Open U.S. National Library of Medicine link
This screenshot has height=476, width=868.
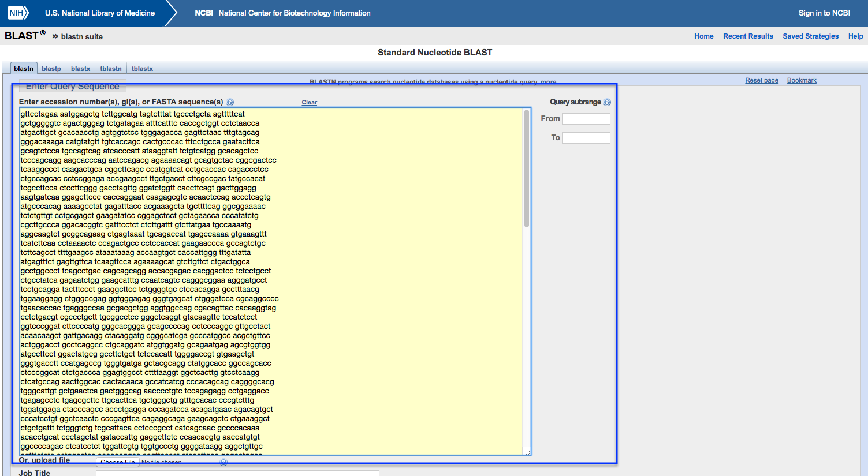click(x=100, y=13)
